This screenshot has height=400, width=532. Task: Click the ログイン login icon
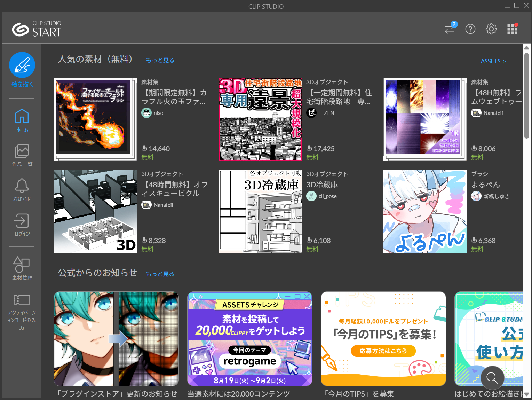22,220
